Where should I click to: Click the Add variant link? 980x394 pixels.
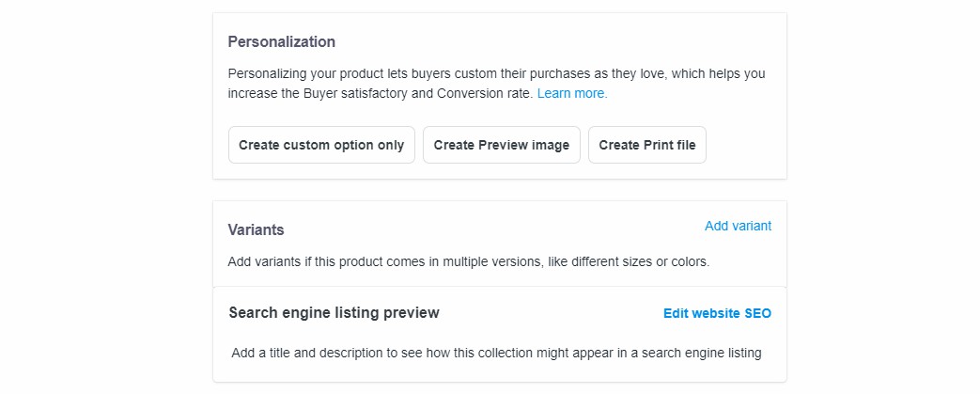pos(738,226)
